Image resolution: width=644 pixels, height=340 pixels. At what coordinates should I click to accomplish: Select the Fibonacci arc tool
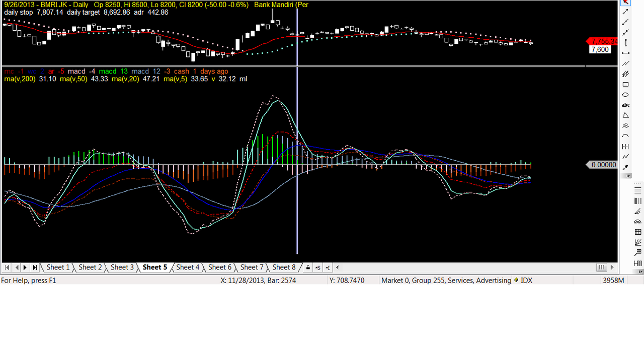[x=637, y=222]
